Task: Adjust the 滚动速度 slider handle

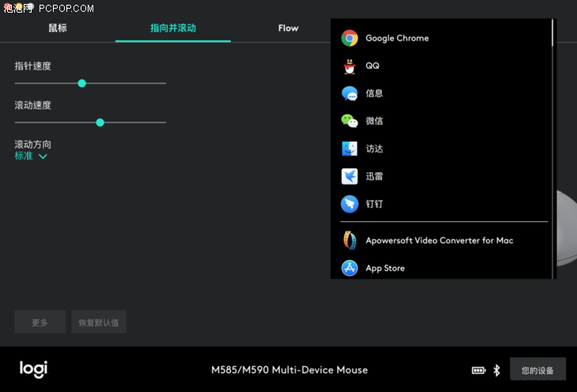Action: 100,122
